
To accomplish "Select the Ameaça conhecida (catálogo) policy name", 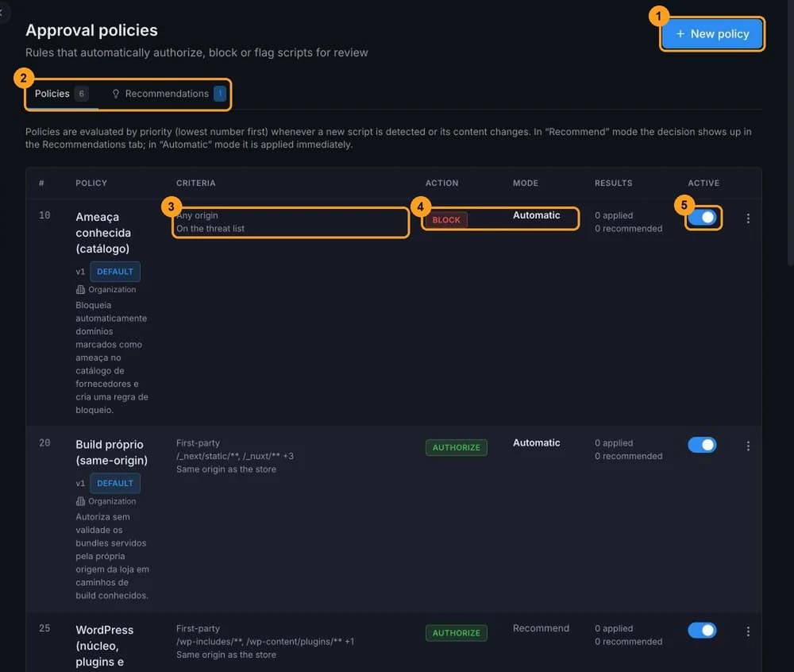I will point(103,233).
